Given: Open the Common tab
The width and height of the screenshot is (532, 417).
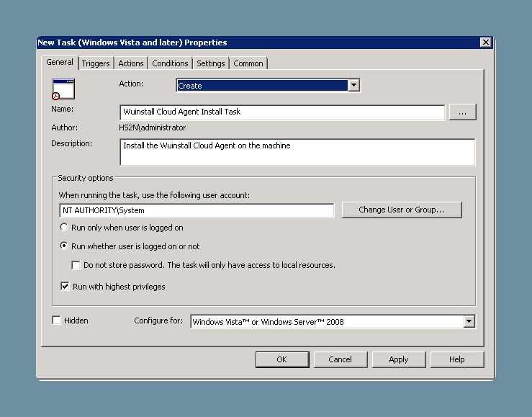Looking at the screenshot, I should pos(248,63).
